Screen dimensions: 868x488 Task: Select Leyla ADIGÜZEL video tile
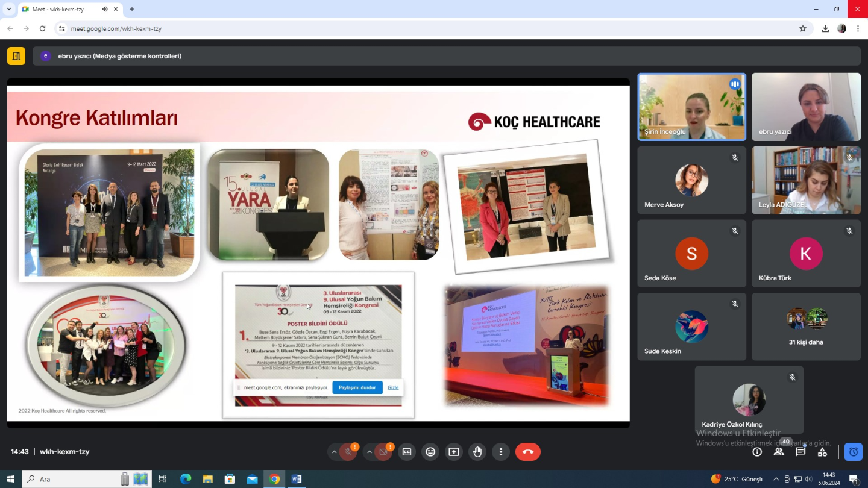pos(806,180)
